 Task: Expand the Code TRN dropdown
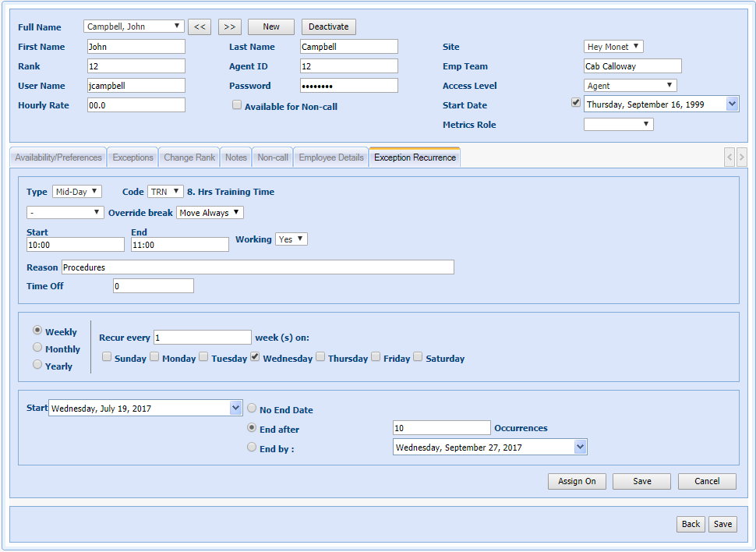click(x=165, y=191)
